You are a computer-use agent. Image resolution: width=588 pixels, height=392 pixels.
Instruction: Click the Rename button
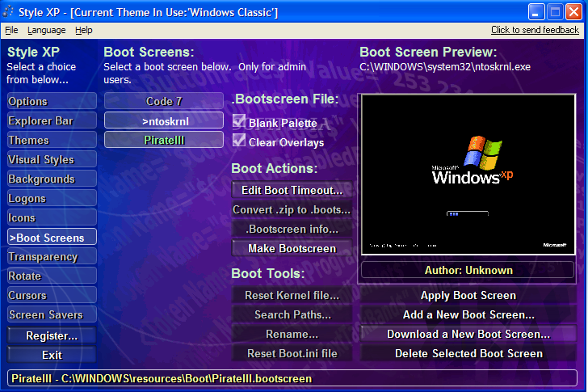[292, 334]
